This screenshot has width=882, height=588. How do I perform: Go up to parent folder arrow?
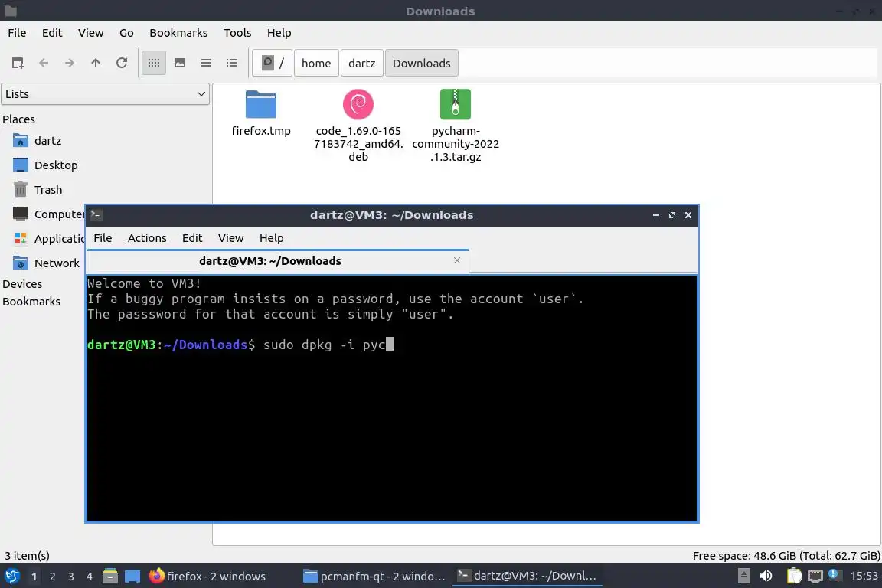click(96, 63)
